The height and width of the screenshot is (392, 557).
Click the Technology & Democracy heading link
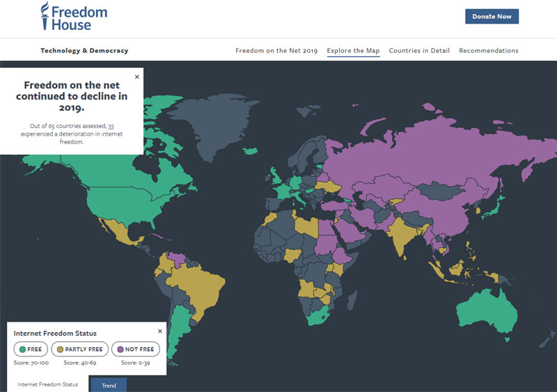(x=84, y=51)
